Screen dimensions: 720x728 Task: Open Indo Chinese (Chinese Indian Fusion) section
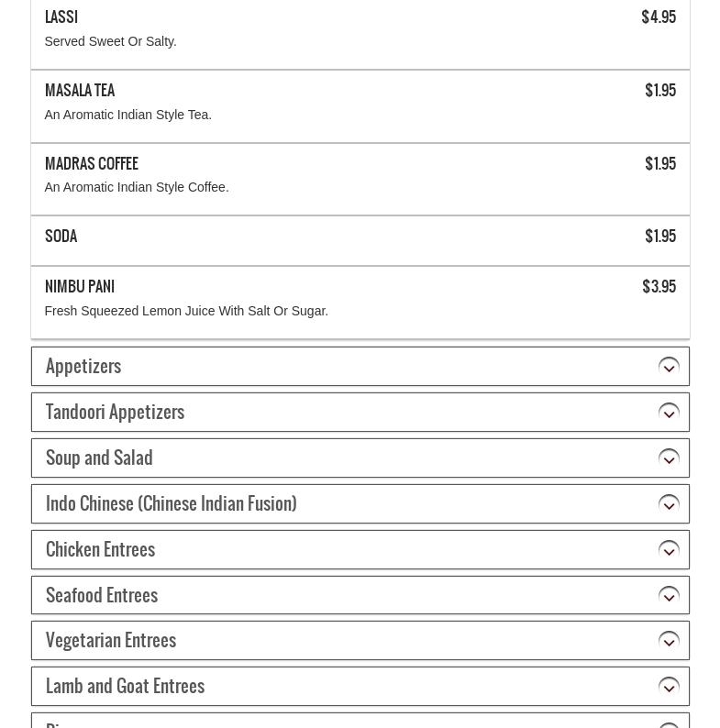pyautogui.click(x=360, y=503)
